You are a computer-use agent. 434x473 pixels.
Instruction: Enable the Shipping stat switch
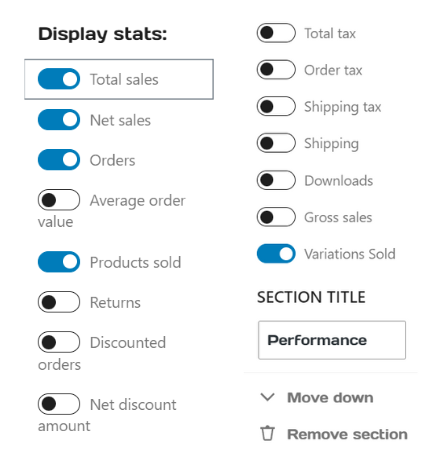[x=276, y=143]
